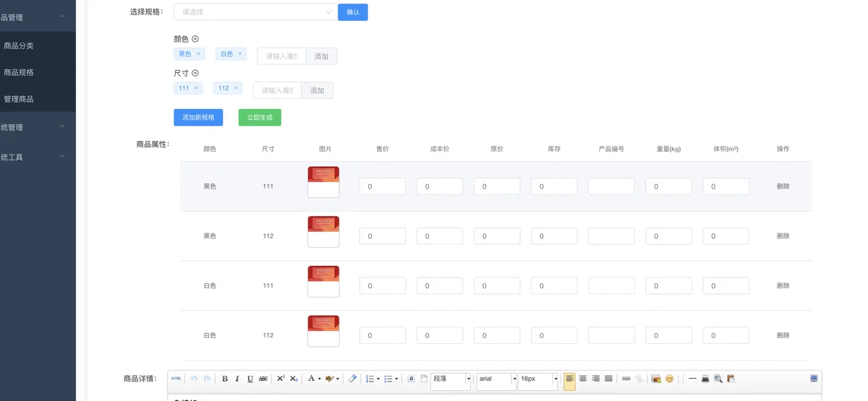This screenshot has height=401, width=868.
Task: Click image thumbnail for 白色 111 row
Action: click(323, 281)
